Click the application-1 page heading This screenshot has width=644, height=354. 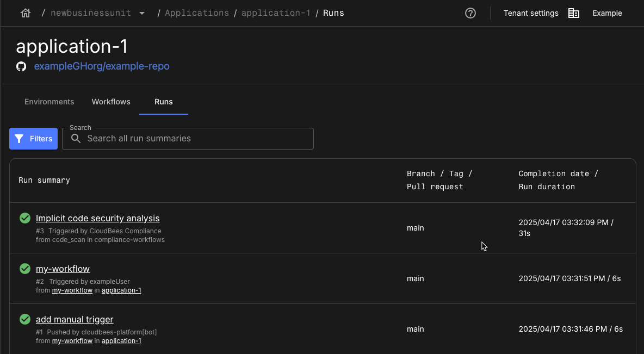pos(72,46)
